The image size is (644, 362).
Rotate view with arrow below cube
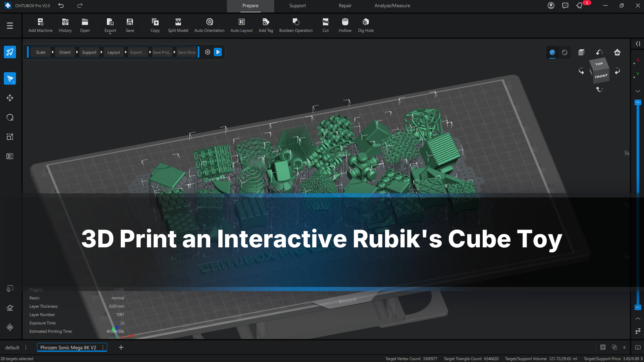[x=599, y=89]
